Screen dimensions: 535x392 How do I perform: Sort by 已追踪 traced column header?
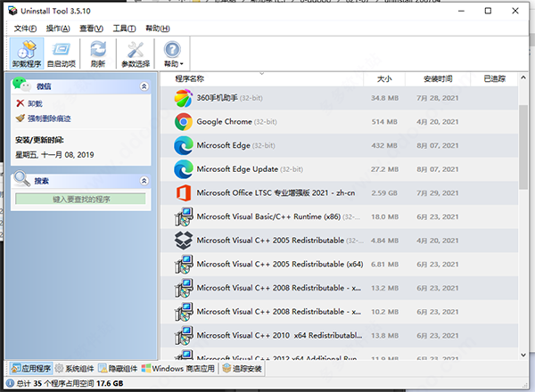[494, 79]
